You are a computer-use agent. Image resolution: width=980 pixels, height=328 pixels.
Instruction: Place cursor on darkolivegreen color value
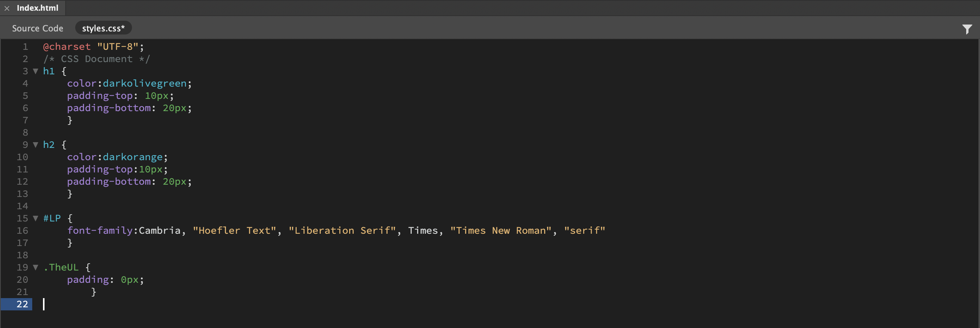click(144, 84)
